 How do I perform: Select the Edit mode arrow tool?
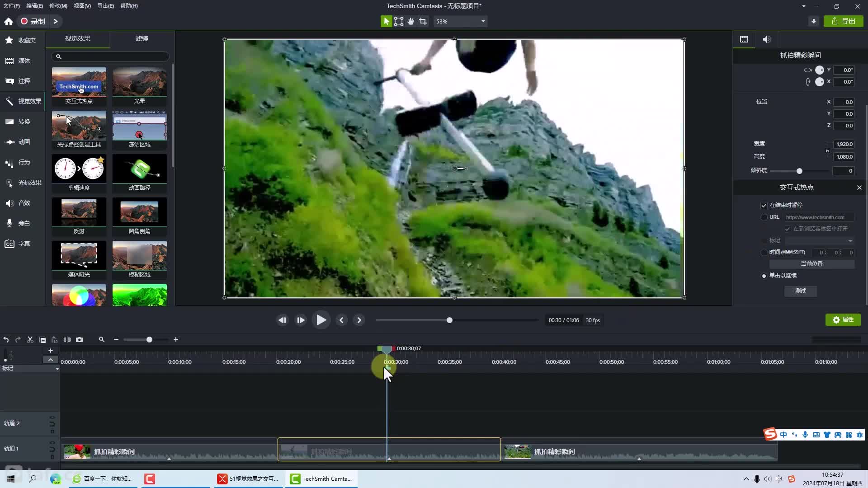pyautogui.click(x=386, y=21)
